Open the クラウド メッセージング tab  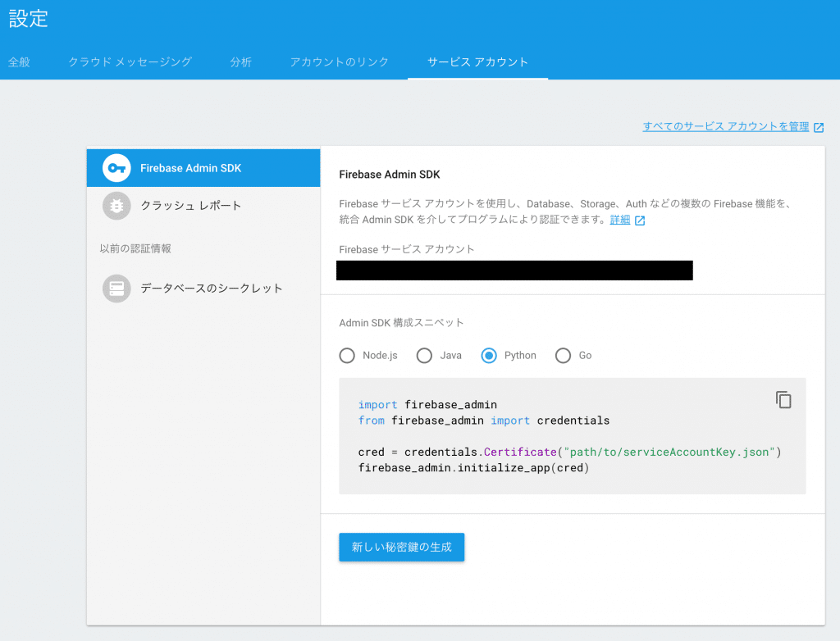pos(130,62)
